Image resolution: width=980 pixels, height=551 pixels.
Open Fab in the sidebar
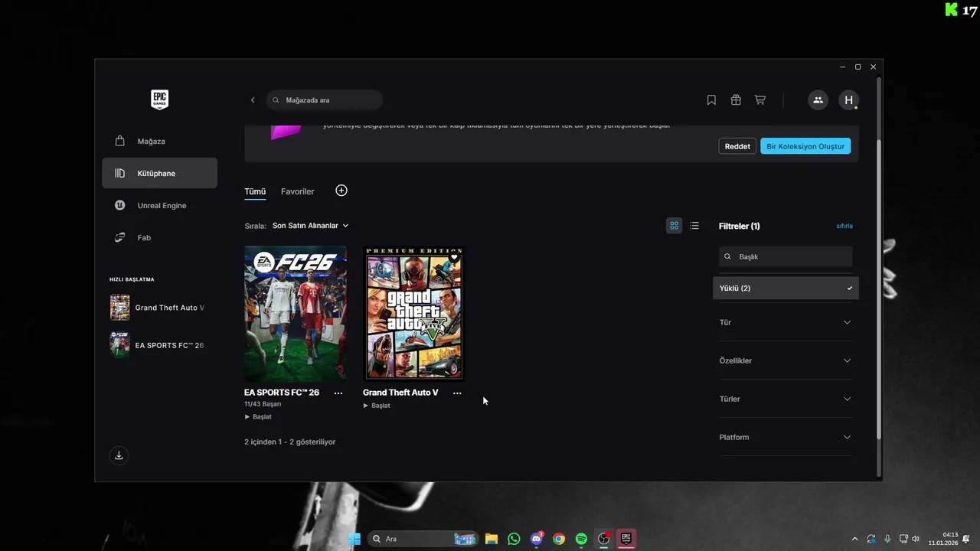click(159, 237)
